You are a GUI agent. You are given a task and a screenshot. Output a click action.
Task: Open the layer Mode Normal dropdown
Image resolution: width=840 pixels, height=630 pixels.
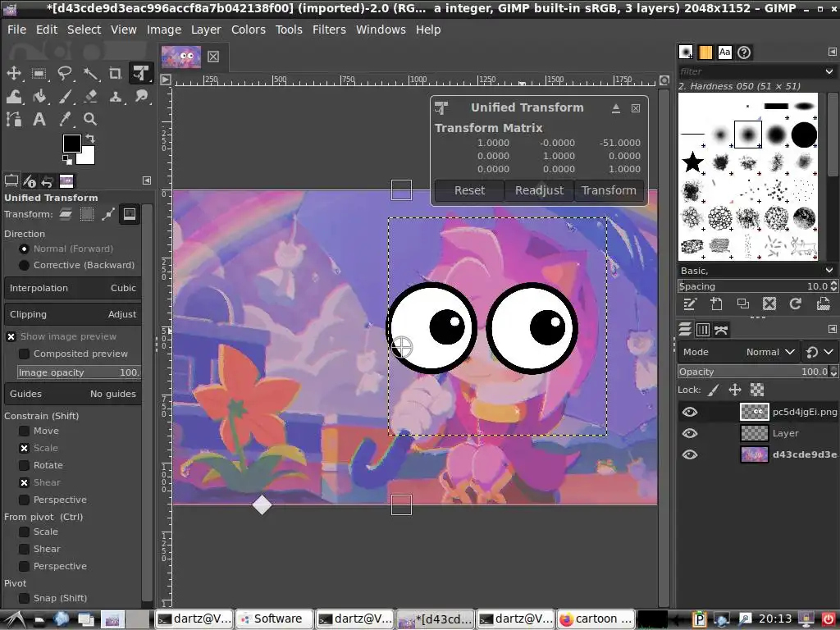tap(739, 352)
